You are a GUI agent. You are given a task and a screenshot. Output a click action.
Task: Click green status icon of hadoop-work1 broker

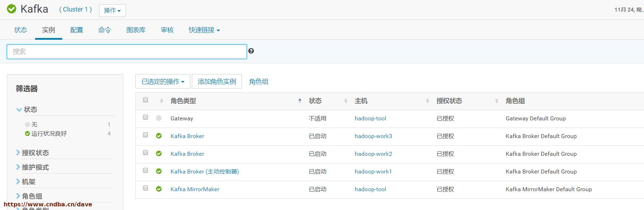tap(159, 171)
